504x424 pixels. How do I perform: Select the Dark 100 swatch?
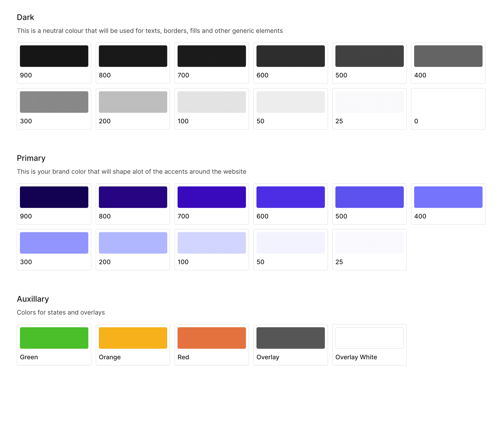click(212, 102)
